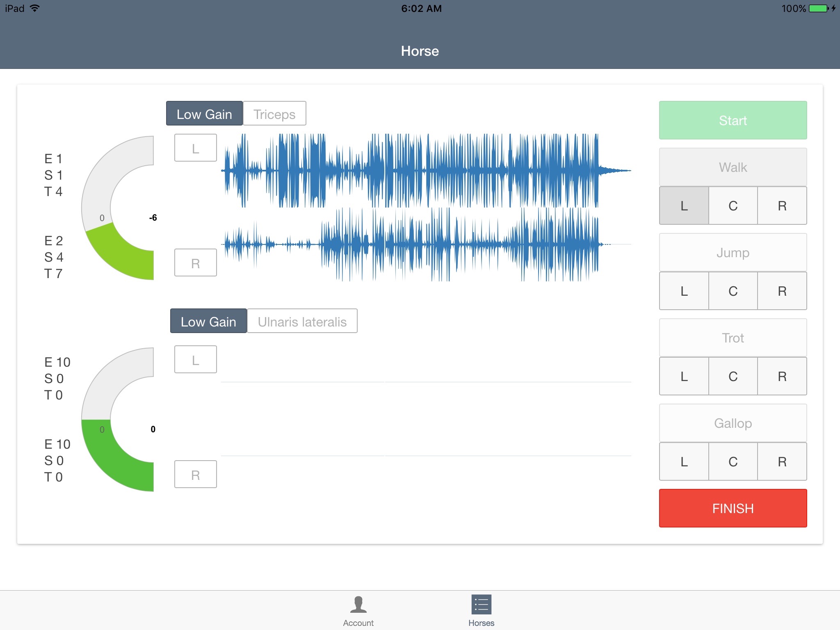Click the Start button to begin recording
Image resolution: width=840 pixels, height=630 pixels.
click(732, 121)
